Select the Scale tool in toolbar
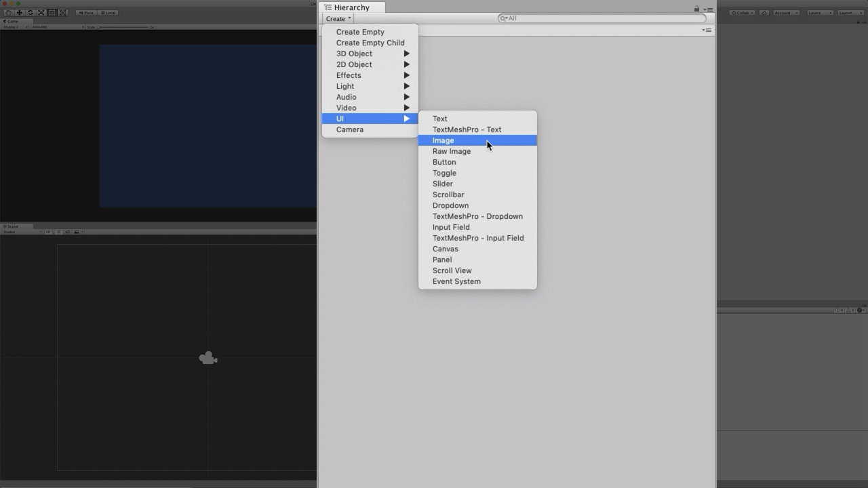The height and width of the screenshot is (488, 868). point(41,13)
